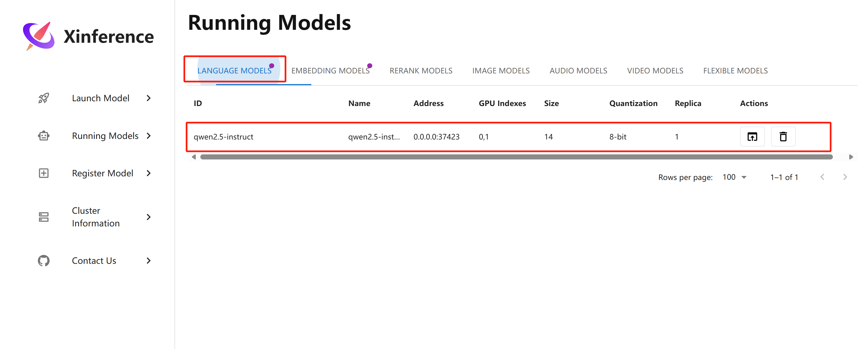Click the horizontal scrollbar right arrow

point(851,157)
